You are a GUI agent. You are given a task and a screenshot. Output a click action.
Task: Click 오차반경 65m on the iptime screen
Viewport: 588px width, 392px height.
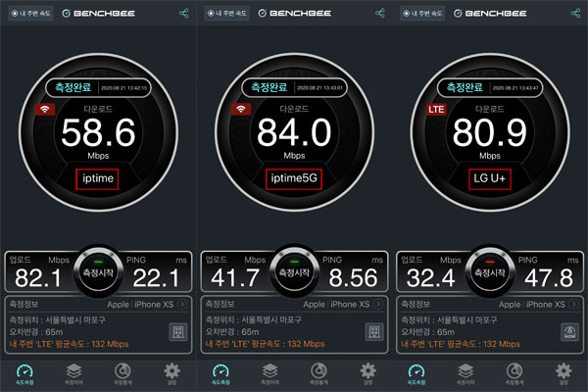click(36, 332)
